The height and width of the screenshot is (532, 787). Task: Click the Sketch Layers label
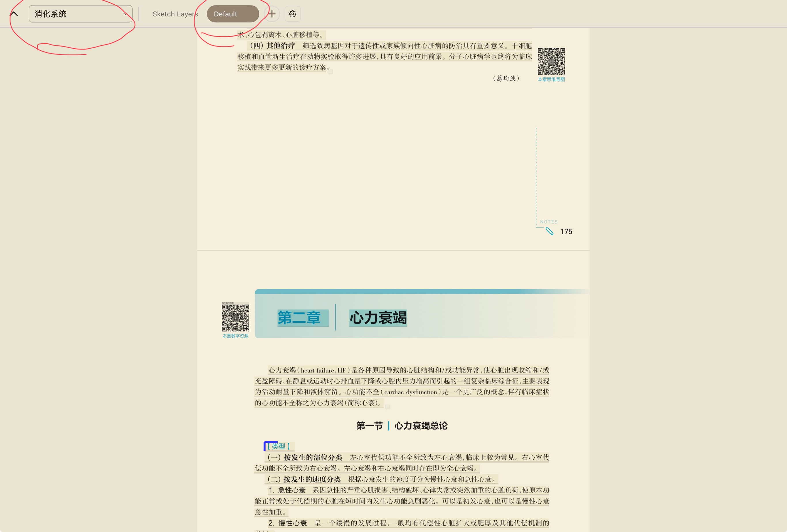coord(175,14)
